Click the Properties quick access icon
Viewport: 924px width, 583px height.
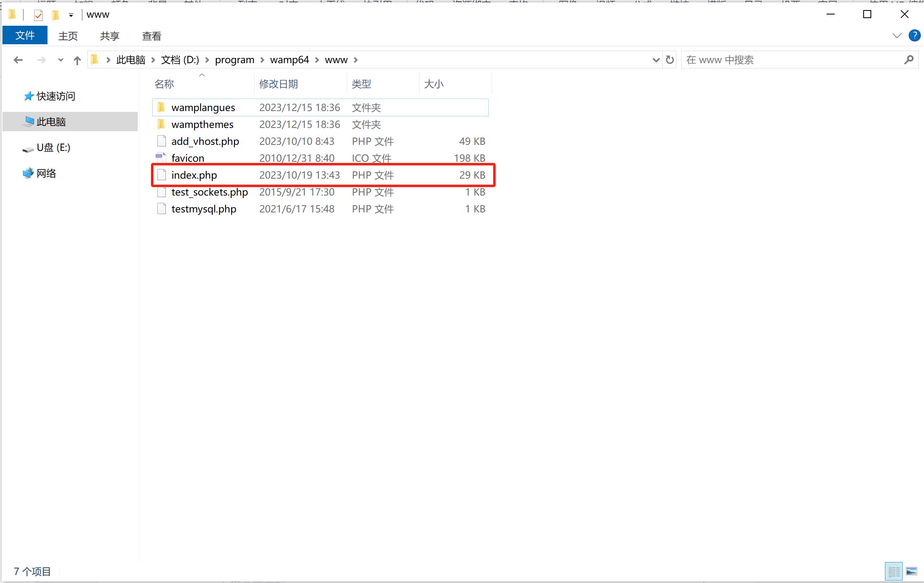38,15
